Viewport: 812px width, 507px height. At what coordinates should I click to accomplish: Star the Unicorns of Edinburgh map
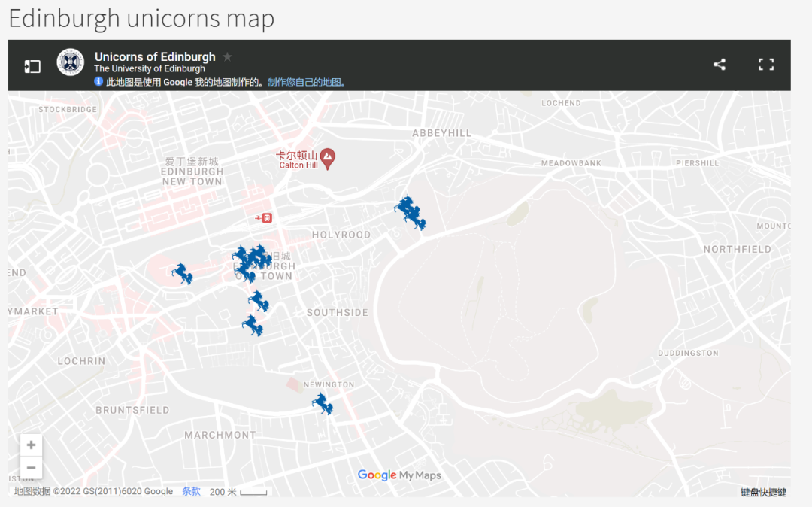click(x=228, y=57)
